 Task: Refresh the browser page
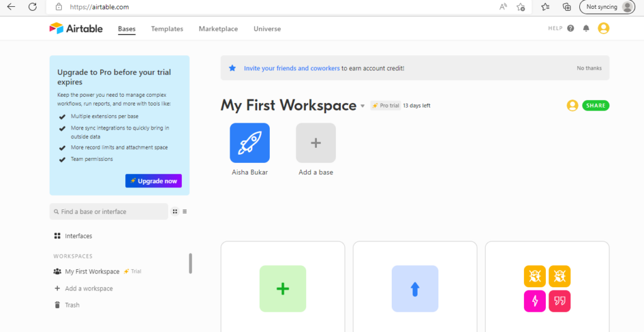tap(33, 6)
